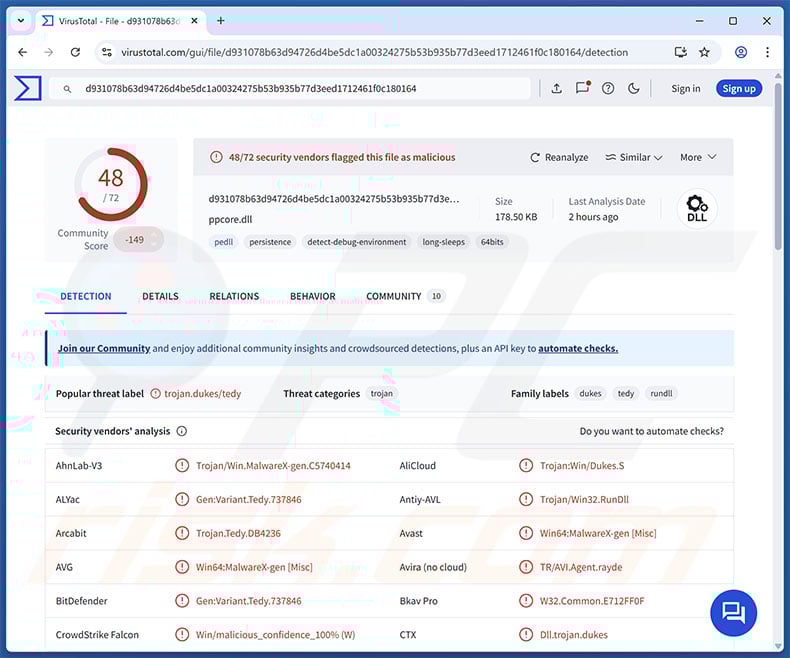Image resolution: width=790 pixels, height=658 pixels.
Task: Click Sign in link
Action: pyautogui.click(x=685, y=89)
